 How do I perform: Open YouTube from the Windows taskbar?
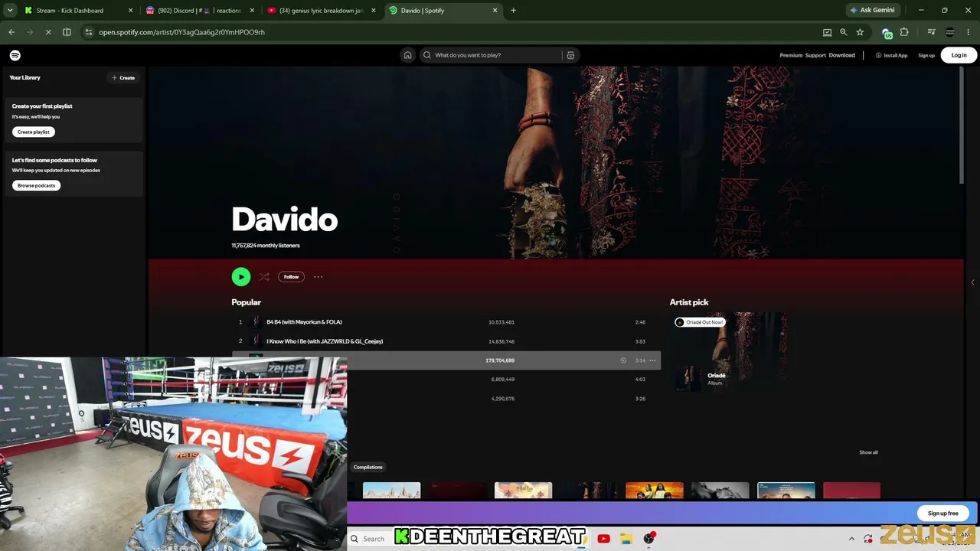point(603,539)
